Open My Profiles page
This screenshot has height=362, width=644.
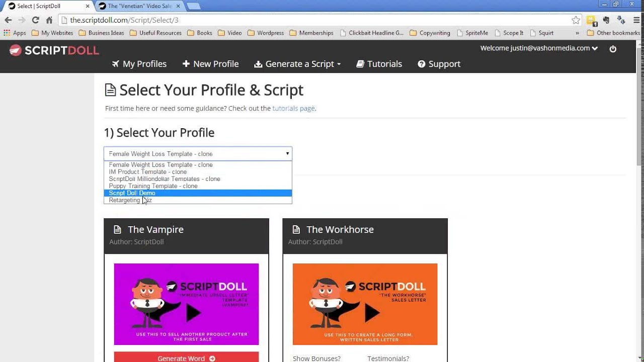(x=139, y=64)
